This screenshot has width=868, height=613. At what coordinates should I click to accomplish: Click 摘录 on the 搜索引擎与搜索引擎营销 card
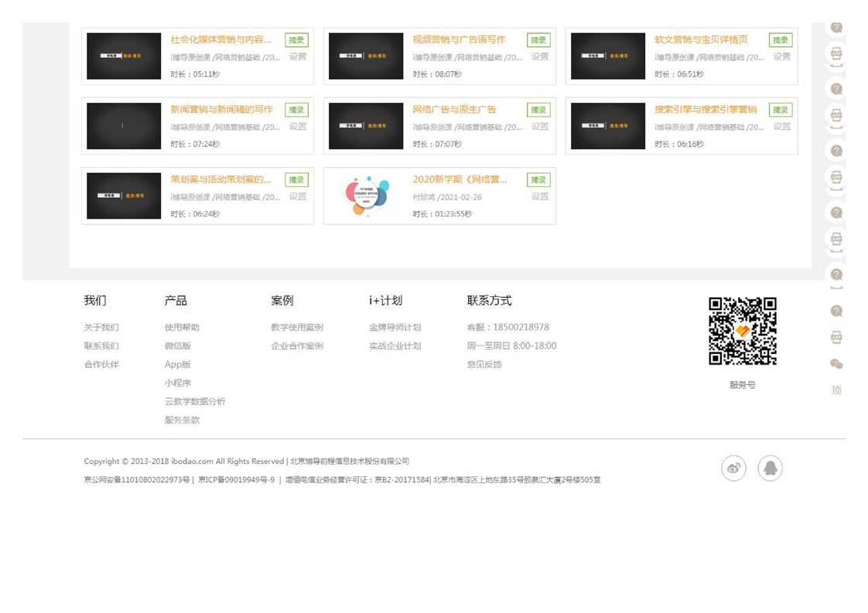click(780, 110)
